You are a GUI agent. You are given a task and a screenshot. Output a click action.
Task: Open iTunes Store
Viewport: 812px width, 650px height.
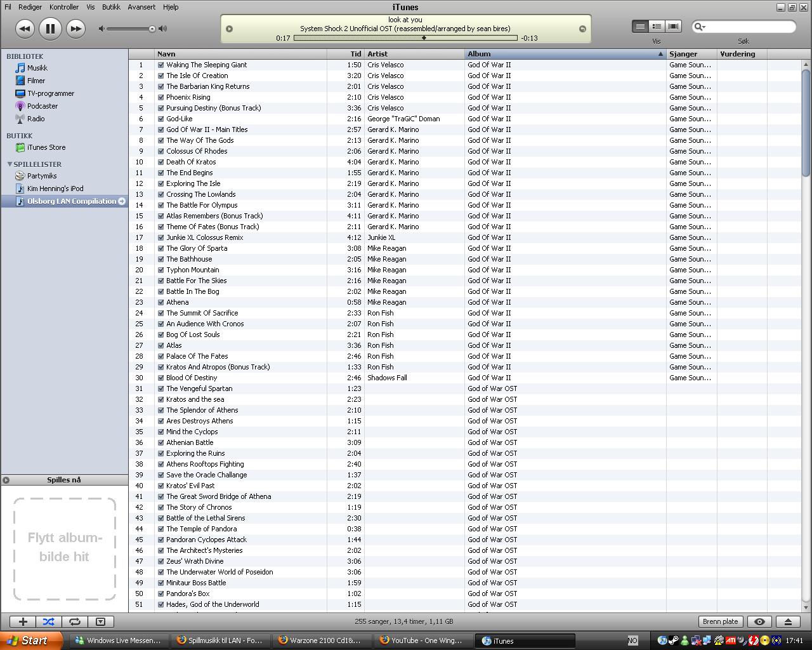(x=46, y=147)
